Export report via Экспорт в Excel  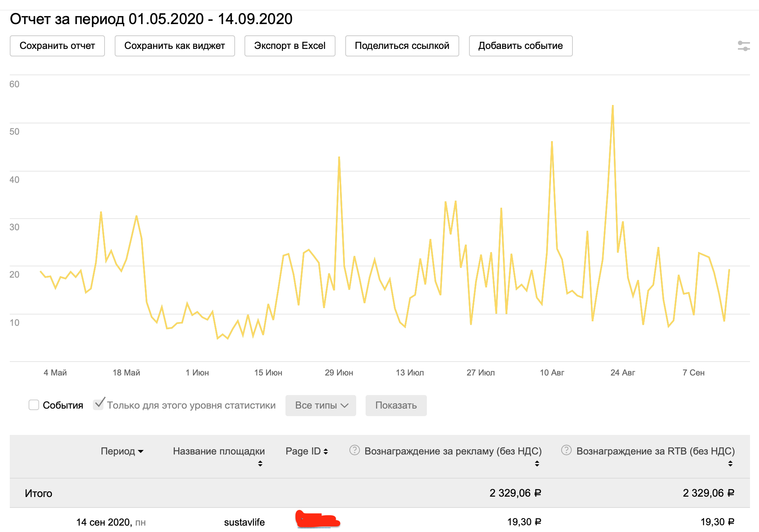point(290,46)
